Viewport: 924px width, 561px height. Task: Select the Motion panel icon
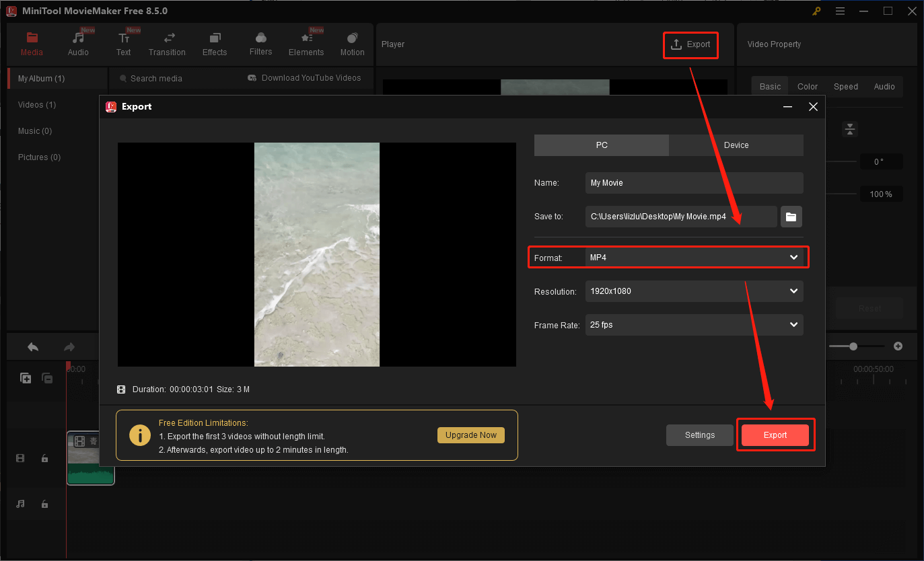pyautogui.click(x=352, y=42)
